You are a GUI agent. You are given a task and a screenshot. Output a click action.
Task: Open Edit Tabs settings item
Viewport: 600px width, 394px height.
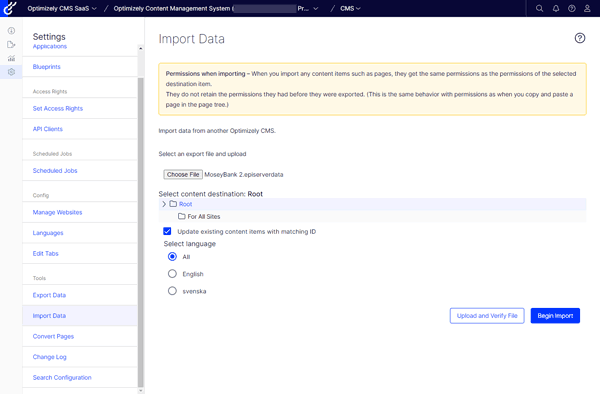point(46,253)
